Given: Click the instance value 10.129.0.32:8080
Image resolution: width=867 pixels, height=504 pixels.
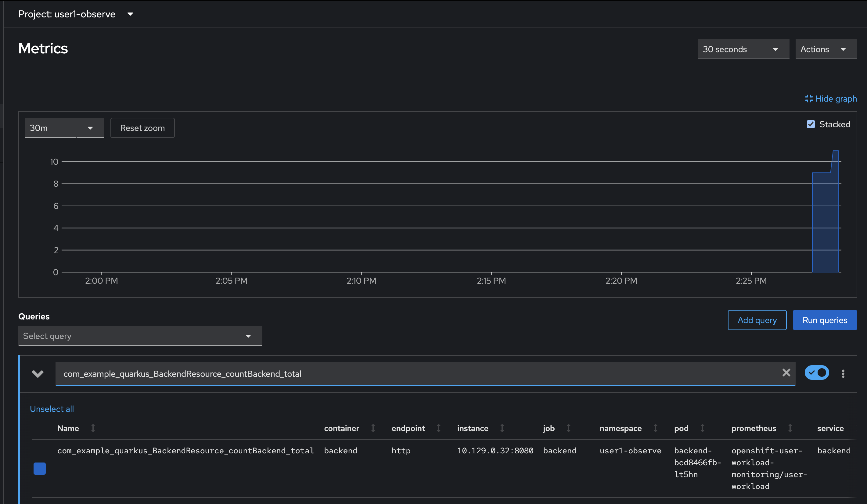Looking at the screenshot, I should point(495,451).
